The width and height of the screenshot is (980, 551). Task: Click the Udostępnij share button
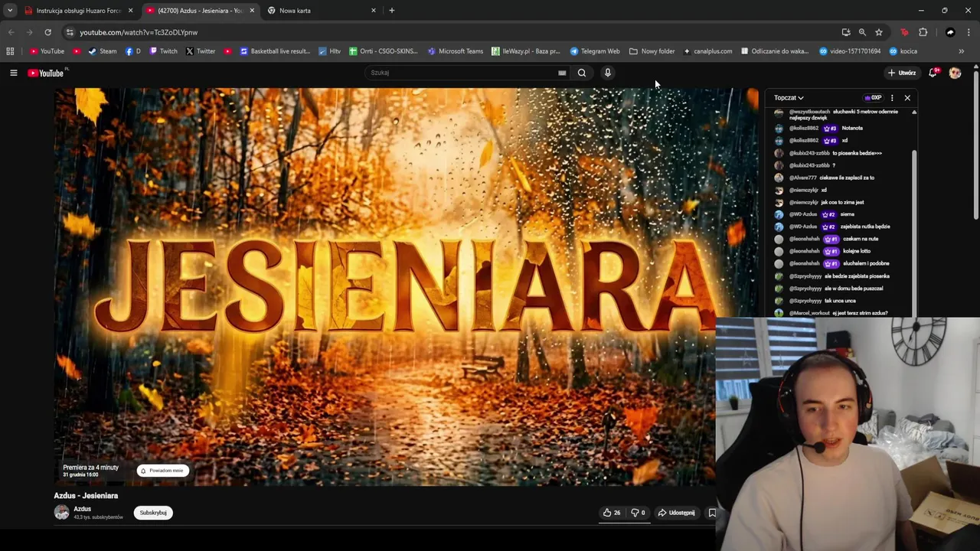pos(677,513)
